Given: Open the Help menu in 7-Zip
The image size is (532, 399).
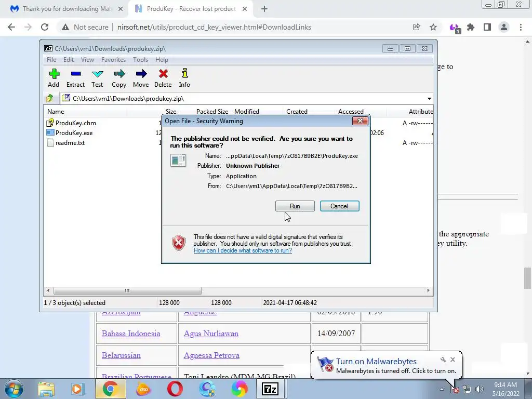Looking at the screenshot, I should coord(162,60).
